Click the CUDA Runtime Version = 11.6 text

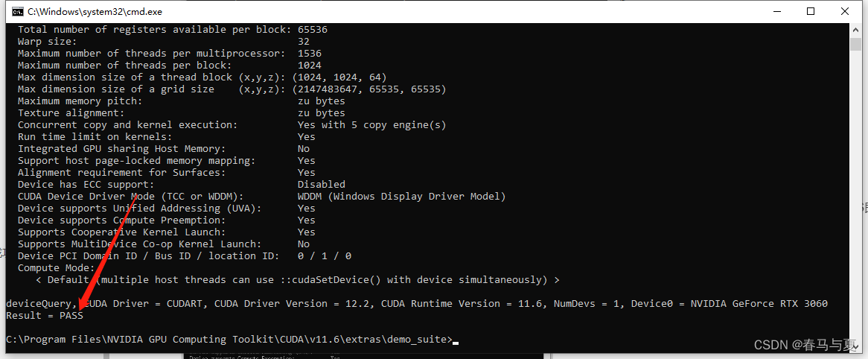[x=462, y=304]
